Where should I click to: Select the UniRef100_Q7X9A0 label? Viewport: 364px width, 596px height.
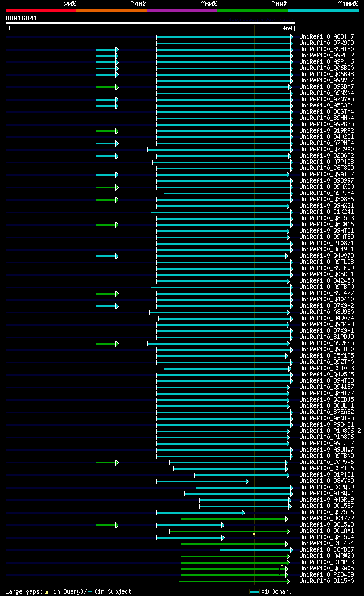[x=326, y=150]
